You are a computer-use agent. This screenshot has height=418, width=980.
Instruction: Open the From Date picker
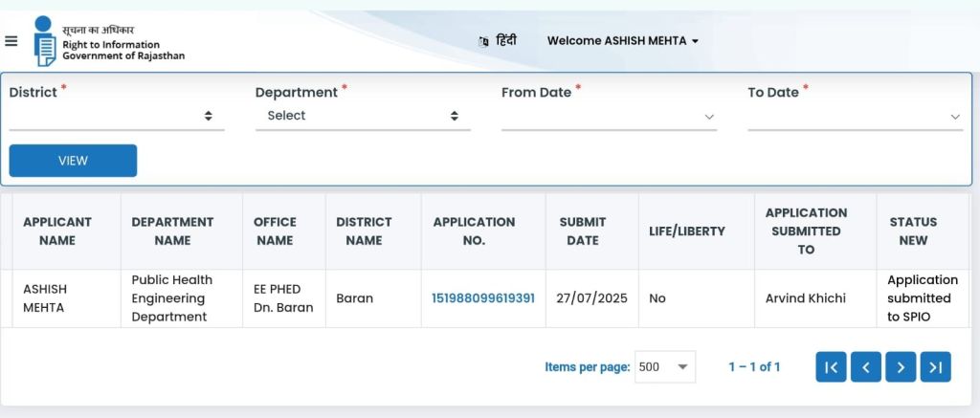point(609,116)
